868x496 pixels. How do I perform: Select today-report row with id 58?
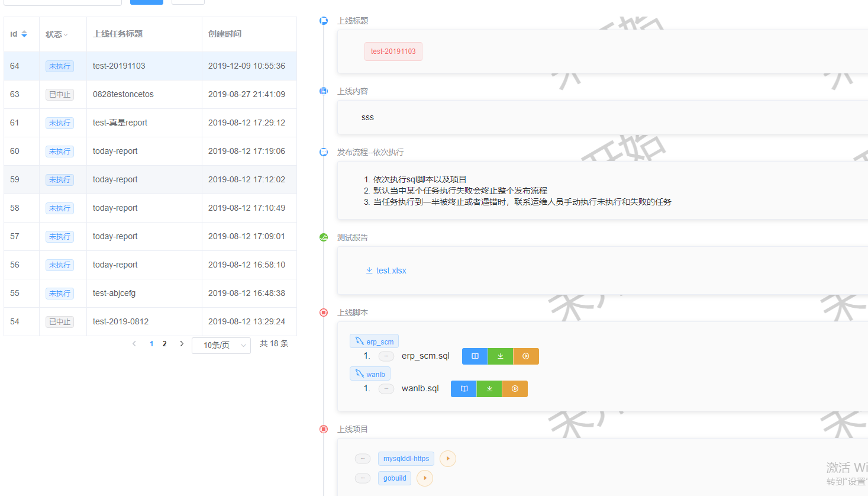tap(150, 208)
